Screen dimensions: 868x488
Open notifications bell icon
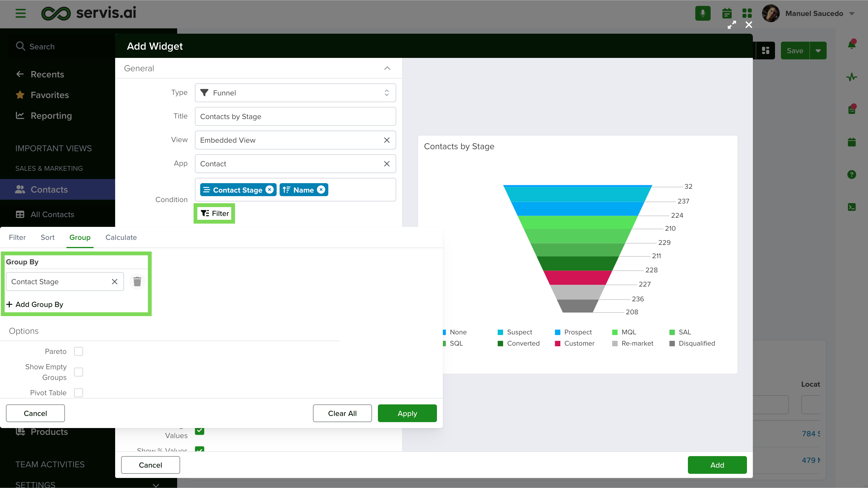pos(851,44)
